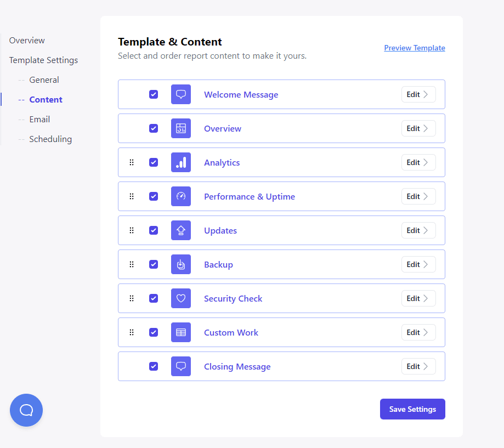Disable the Closing Message checkbox
The height and width of the screenshot is (448, 504).
click(154, 366)
